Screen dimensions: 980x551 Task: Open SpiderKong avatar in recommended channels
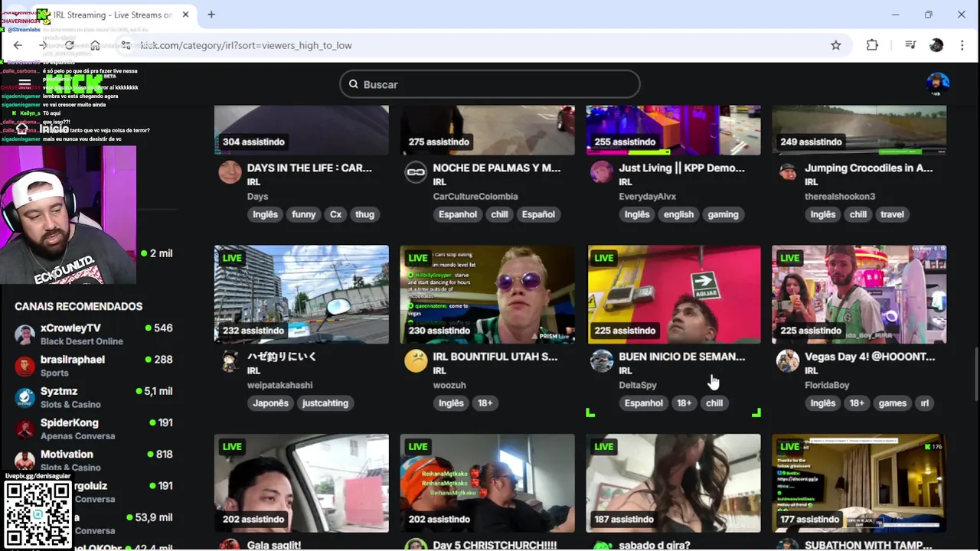(x=25, y=429)
